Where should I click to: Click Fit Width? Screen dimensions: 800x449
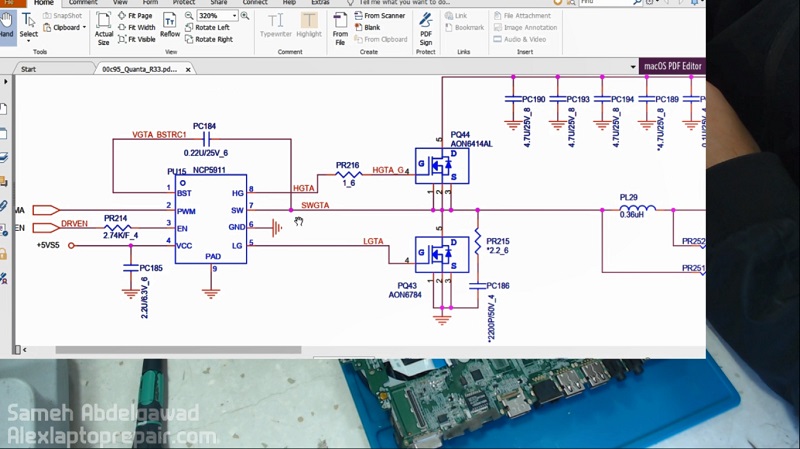(x=137, y=28)
